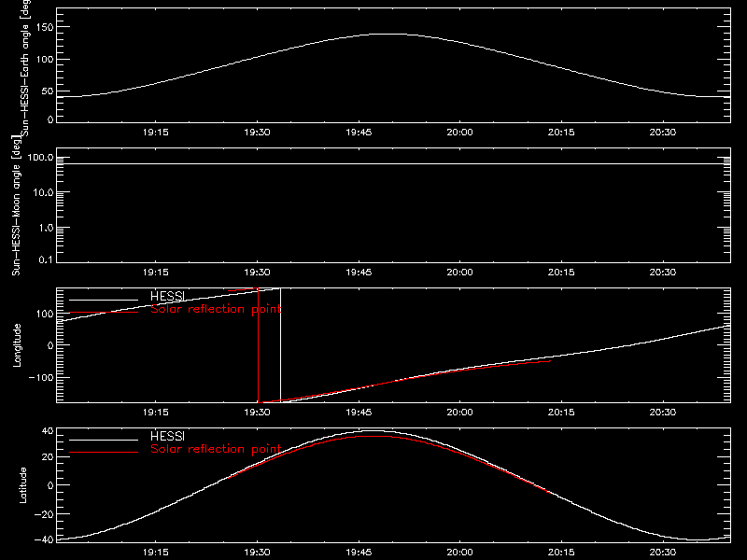This screenshot has width=747, height=560.
Task: Select the Latitude y-axis title
Action: pyautogui.click(x=22, y=485)
